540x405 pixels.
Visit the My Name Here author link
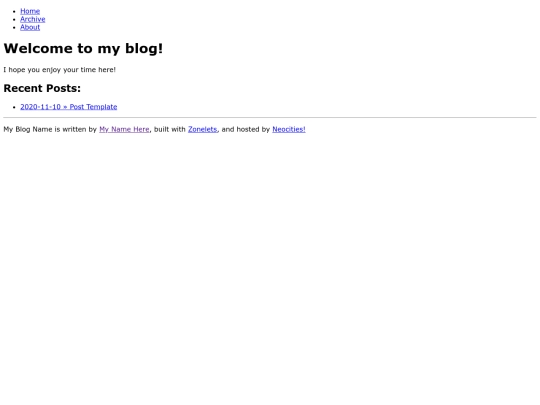[124, 129]
